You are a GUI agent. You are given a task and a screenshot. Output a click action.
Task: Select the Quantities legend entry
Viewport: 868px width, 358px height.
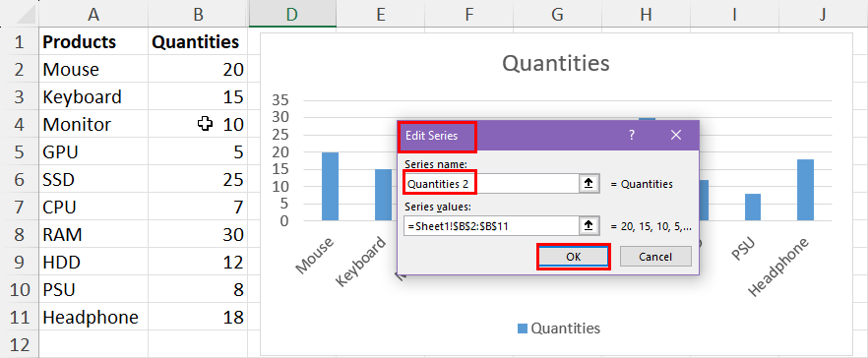559,328
